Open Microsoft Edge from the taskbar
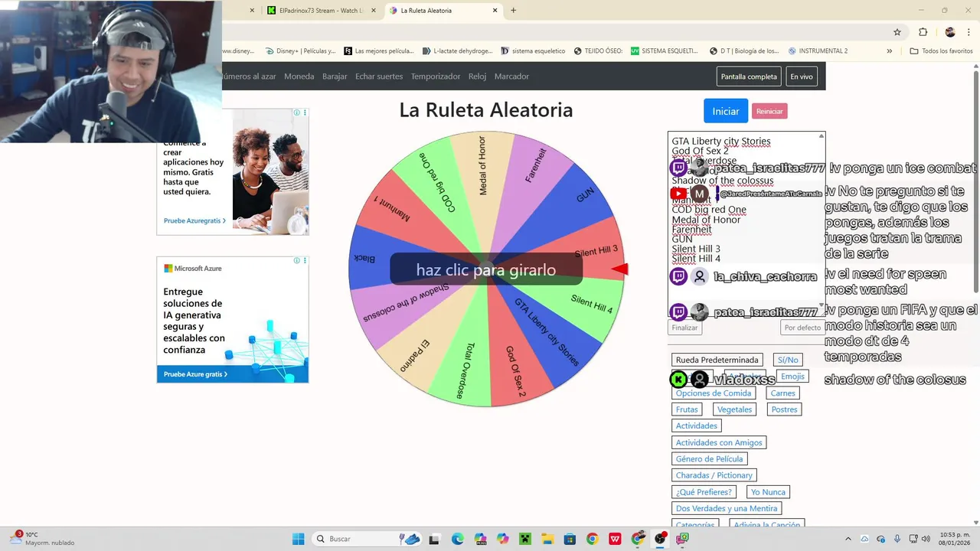Screen dimensions: 980x551 (x=457, y=539)
